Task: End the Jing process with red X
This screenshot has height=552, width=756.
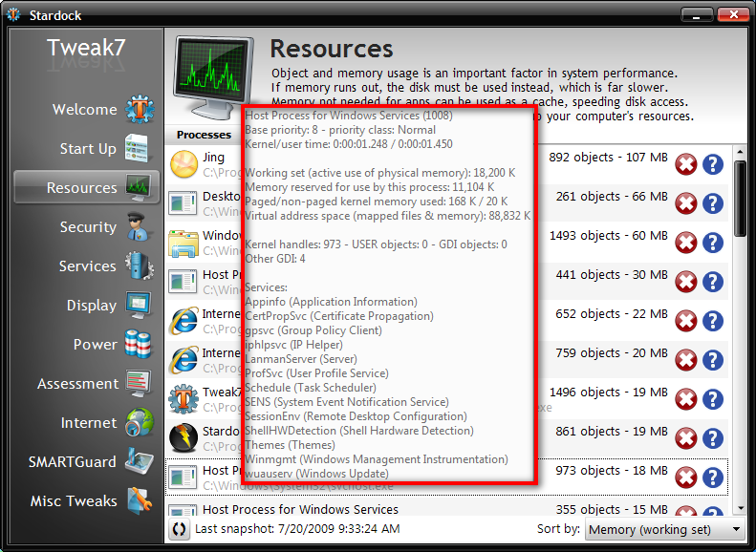Action: 685,164
